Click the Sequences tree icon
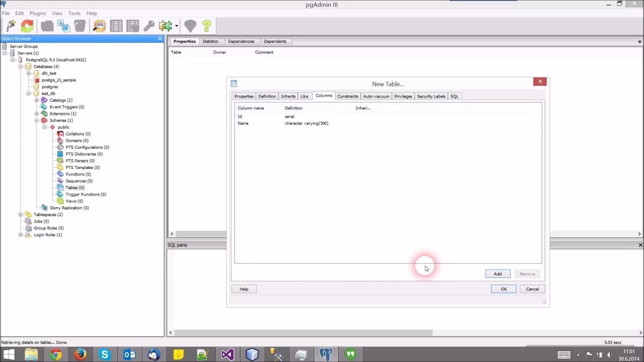Image resolution: width=644 pixels, height=362 pixels. [60, 180]
